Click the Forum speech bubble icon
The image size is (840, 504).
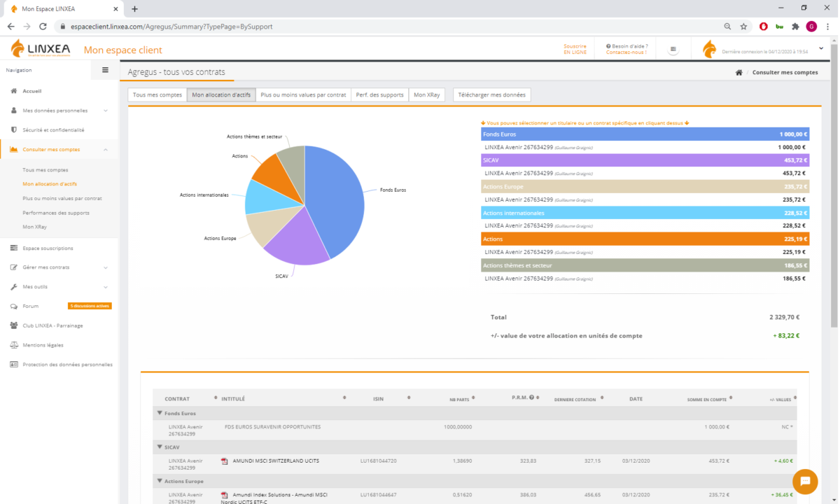14,306
